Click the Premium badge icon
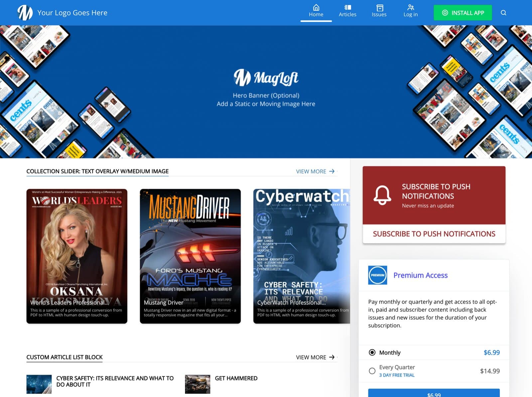The image size is (532, 397). [x=378, y=275]
